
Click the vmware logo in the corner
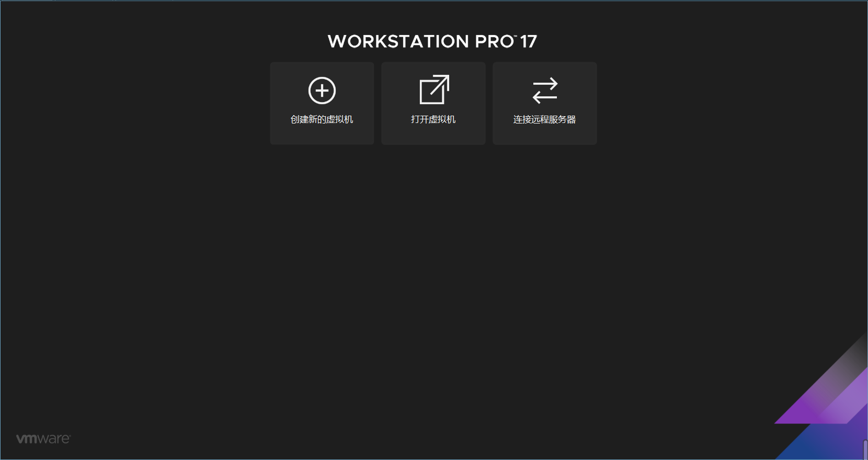[43, 439]
